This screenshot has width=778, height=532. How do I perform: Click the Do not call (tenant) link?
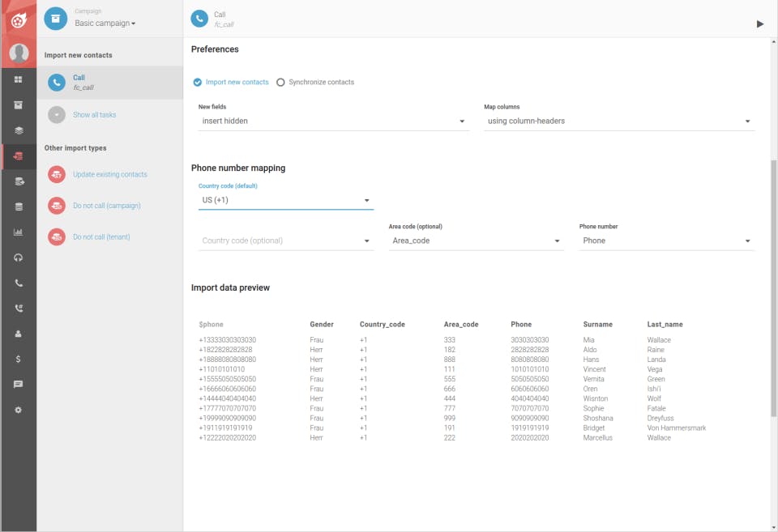pos(101,237)
